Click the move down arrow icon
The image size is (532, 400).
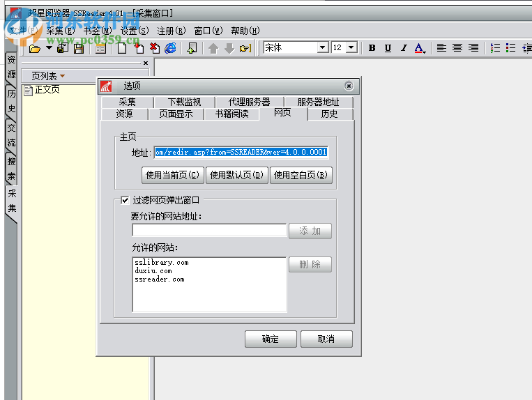[x=229, y=49]
